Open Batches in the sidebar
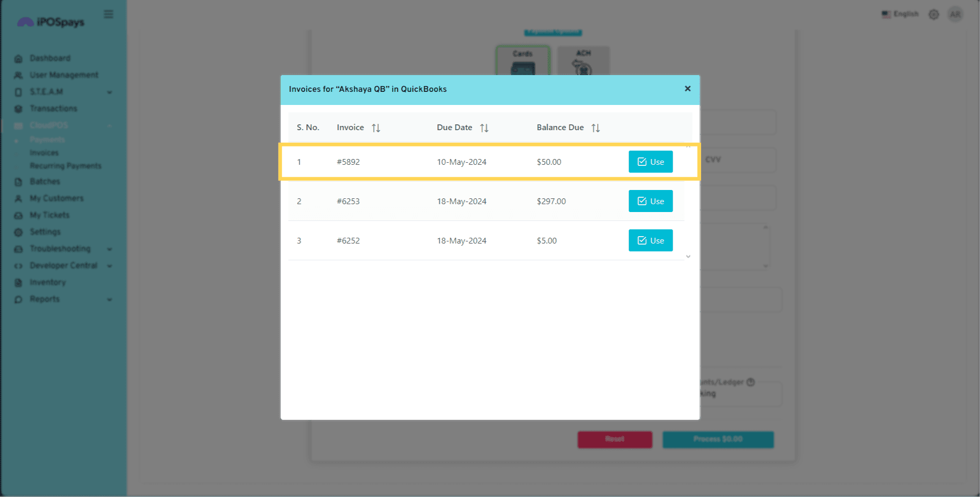The image size is (980, 497). 45,182
